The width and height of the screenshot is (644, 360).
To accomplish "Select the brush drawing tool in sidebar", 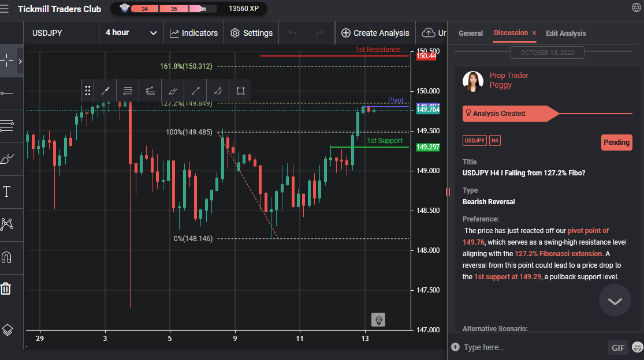I will coord(7,159).
